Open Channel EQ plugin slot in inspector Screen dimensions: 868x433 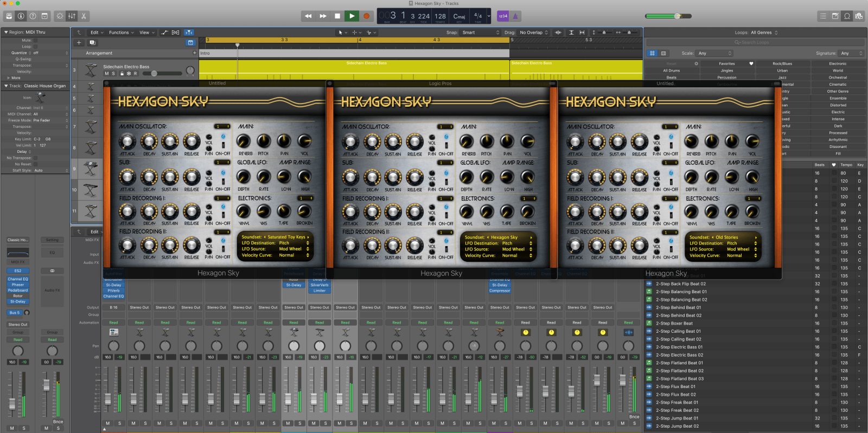pos(18,279)
